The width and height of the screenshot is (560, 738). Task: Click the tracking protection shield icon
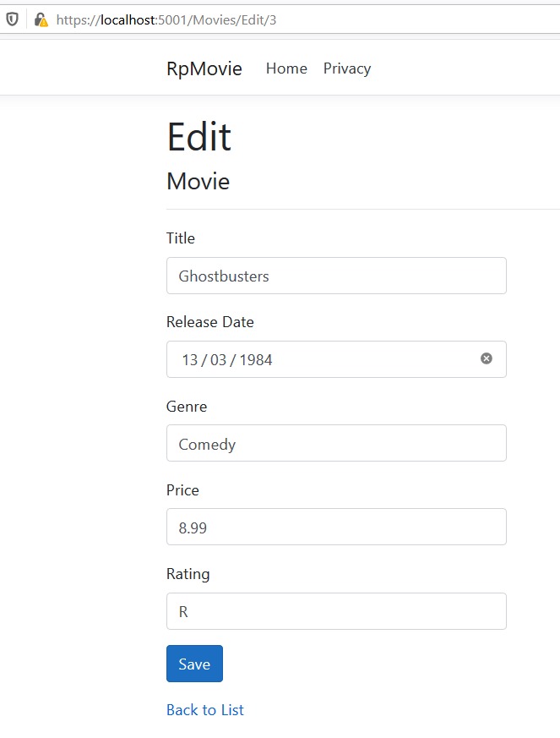click(x=12, y=19)
